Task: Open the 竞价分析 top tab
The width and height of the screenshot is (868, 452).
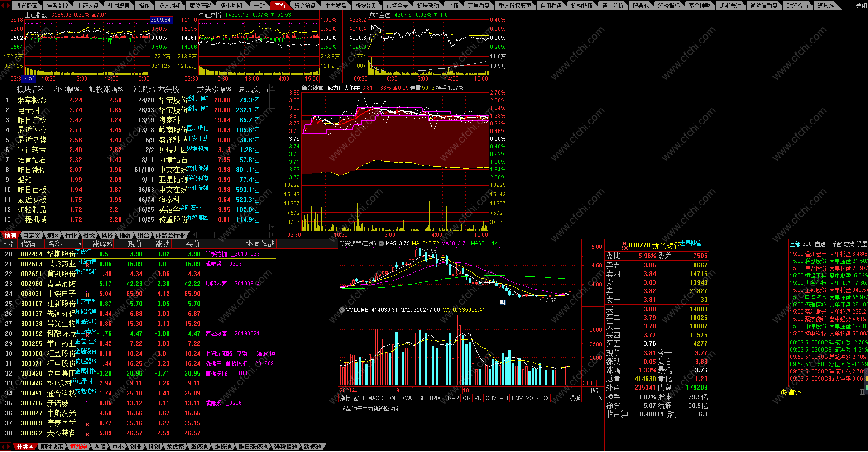Action: [x=613, y=5]
